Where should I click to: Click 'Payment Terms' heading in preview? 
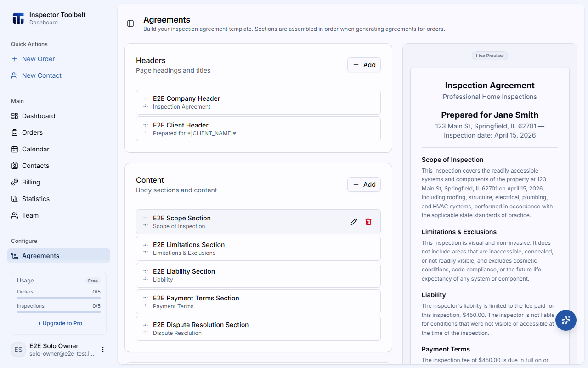pyautogui.click(x=446, y=349)
